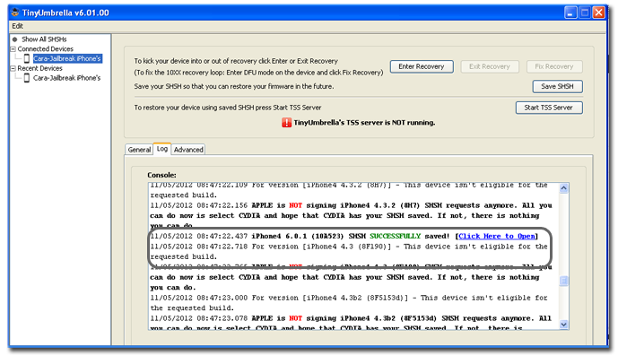This screenshot has width=618, height=364.
Task: Close the TinyUmbrella window
Action: pyautogui.click(x=599, y=13)
